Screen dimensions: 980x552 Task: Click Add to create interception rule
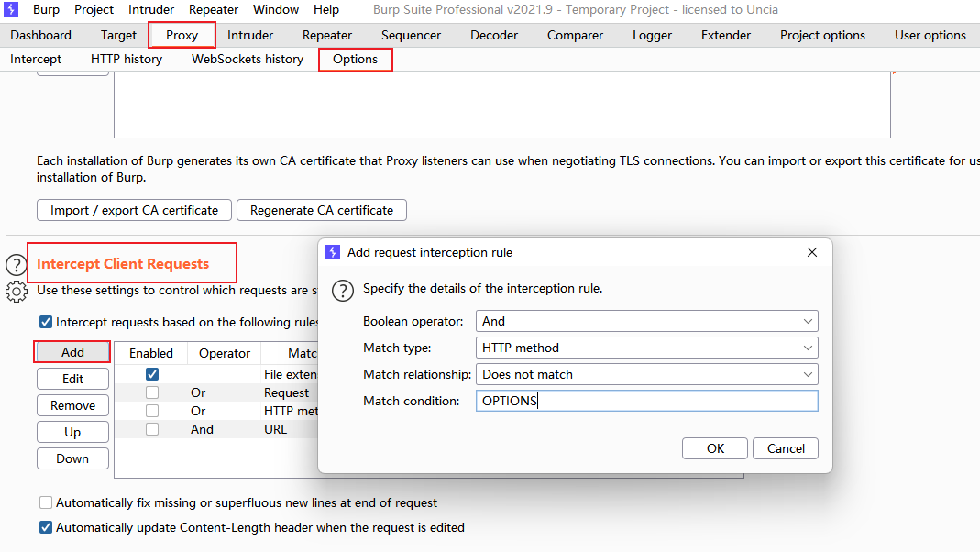coord(72,352)
